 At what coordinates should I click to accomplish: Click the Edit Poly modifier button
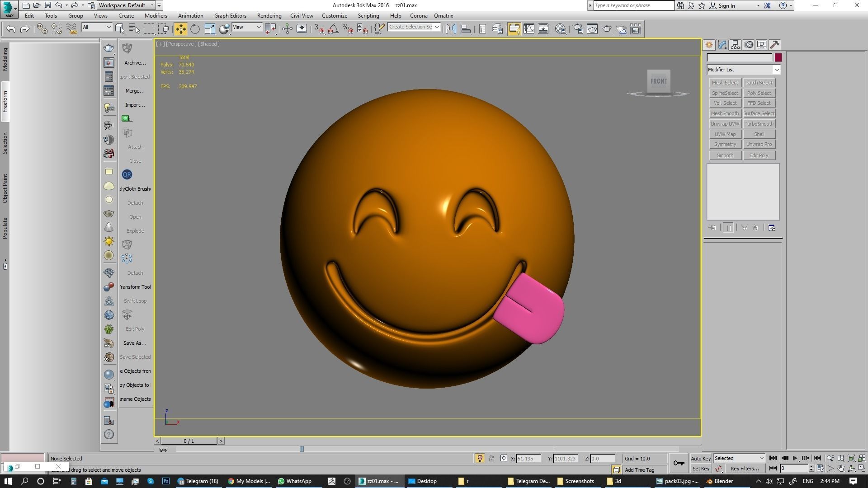pos(759,155)
